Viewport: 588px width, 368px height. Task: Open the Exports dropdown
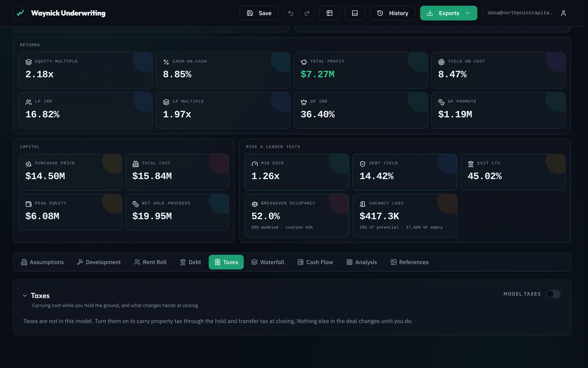click(x=449, y=13)
